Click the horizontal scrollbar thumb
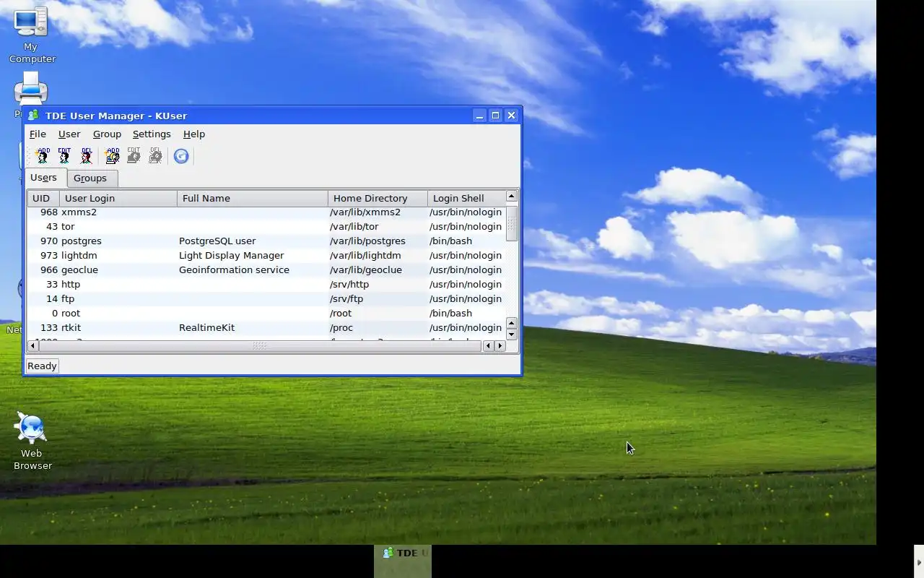This screenshot has height=578, width=924. tap(260, 346)
